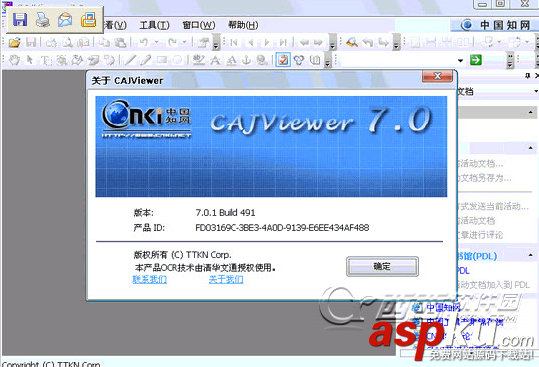Click the green Go arrow button
Viewport: 539px width, 367px height.
[476, 60]
